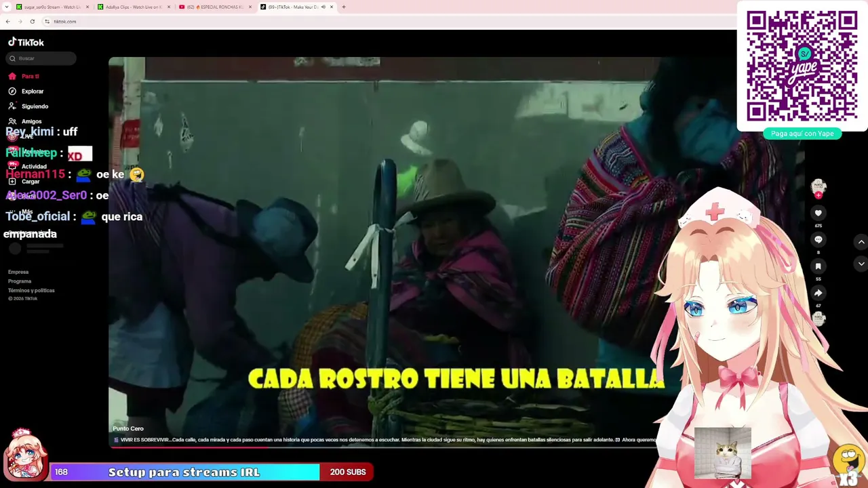Follow the creator with the red plus badge
Viewport: 868px width, 488px height.
818,195
